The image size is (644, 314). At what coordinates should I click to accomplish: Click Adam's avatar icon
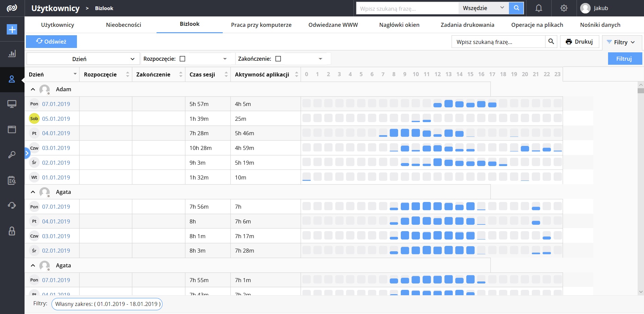point(44,90)
